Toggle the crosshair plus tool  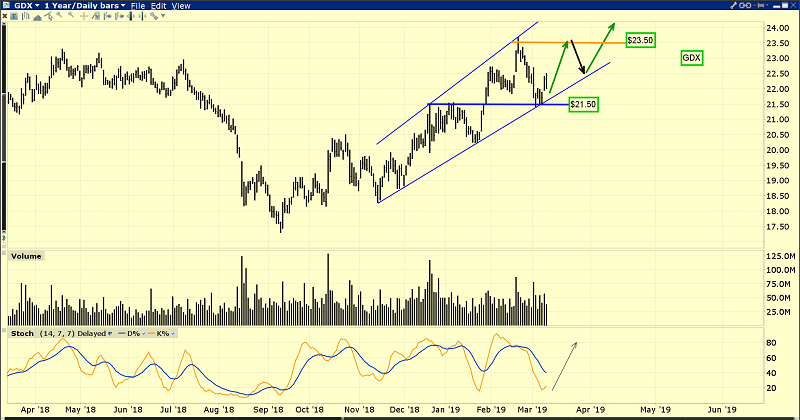(84, 16)
